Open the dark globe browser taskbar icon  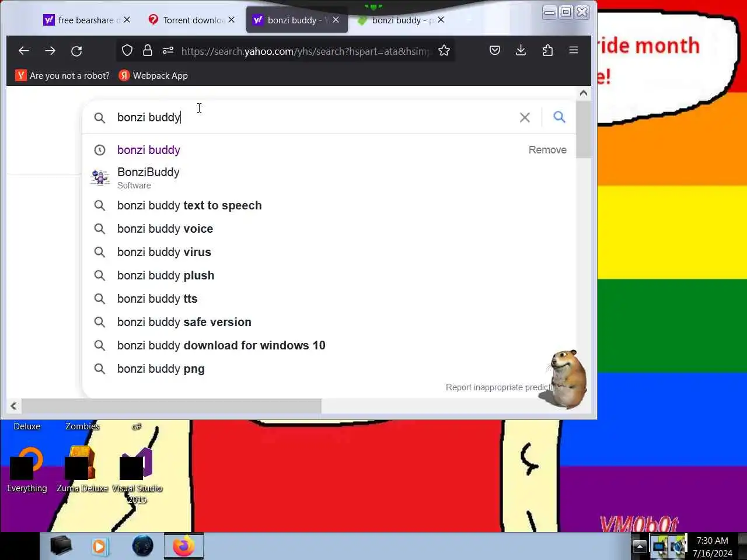click(142, 546)
